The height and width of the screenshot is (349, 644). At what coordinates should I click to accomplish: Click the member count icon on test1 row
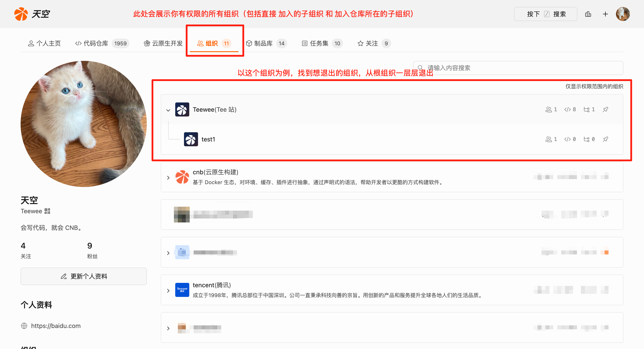(x=549, y=139)
